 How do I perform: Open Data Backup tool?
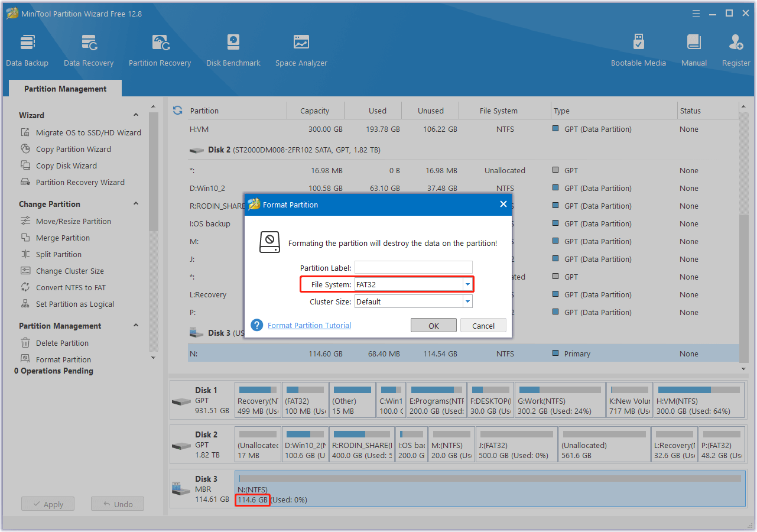pos(27,50)
